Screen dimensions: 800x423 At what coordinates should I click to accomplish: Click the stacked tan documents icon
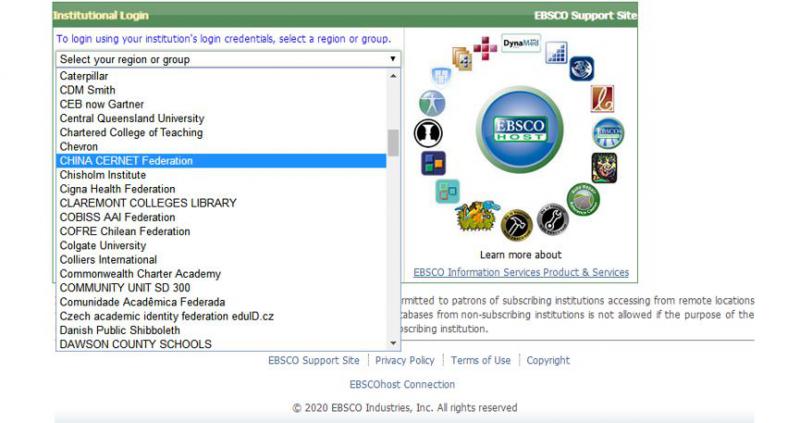462,58
